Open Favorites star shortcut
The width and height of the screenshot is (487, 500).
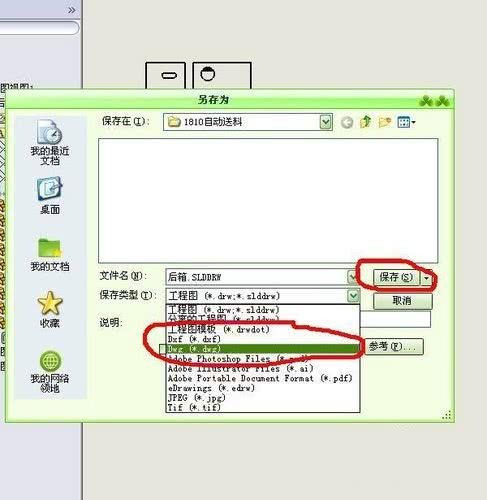point(50,309)
